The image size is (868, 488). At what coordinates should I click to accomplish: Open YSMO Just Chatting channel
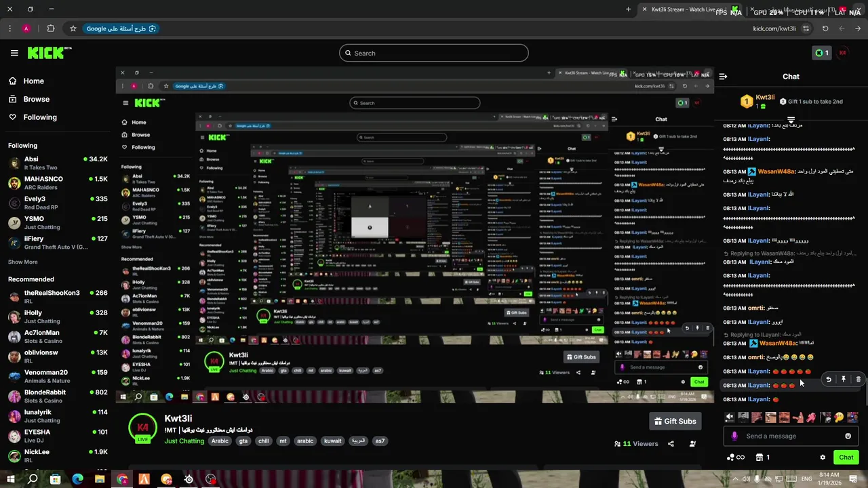tap(58, 222)
